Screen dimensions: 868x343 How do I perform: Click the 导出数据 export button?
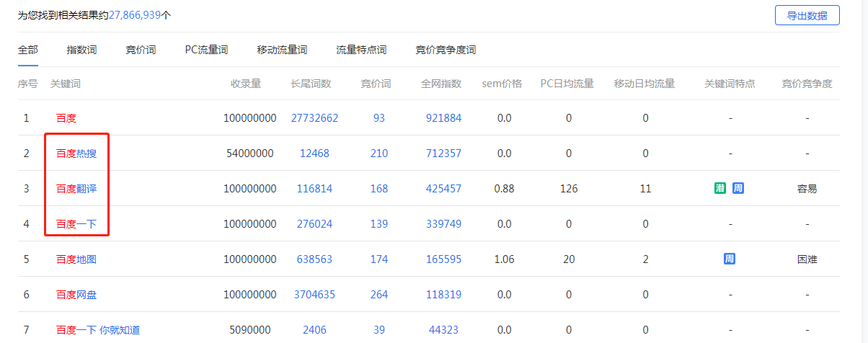807,15
